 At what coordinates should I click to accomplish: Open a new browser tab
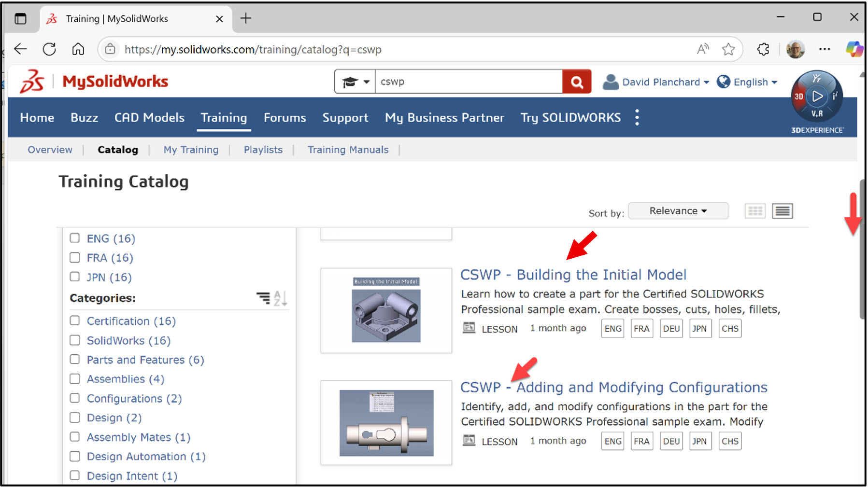click(246, 18)
